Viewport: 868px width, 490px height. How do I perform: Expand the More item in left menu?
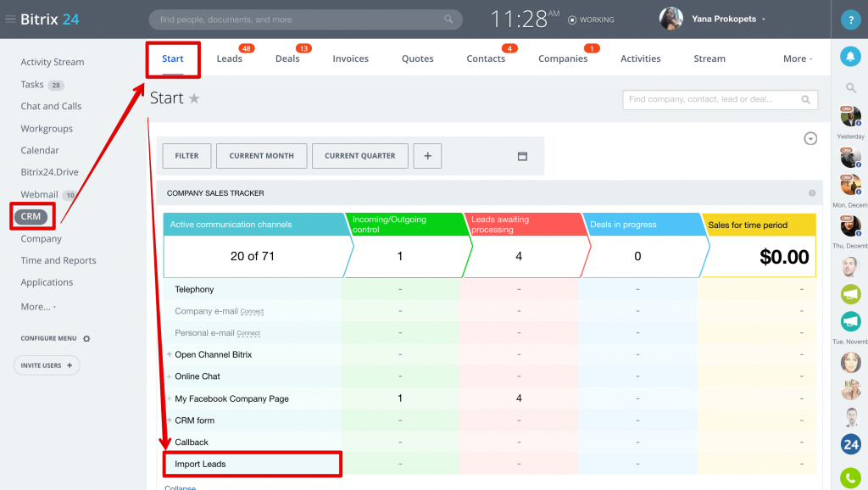[x=38, y=307]
